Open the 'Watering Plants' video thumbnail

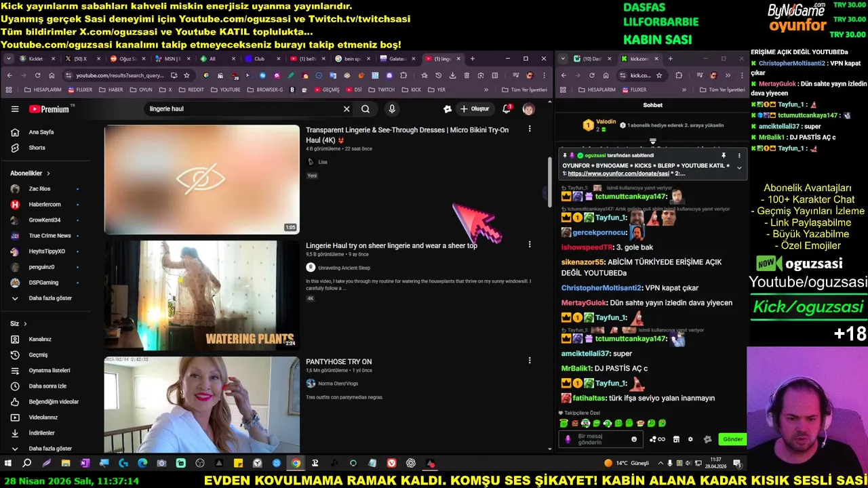click(x=201, y=295)
